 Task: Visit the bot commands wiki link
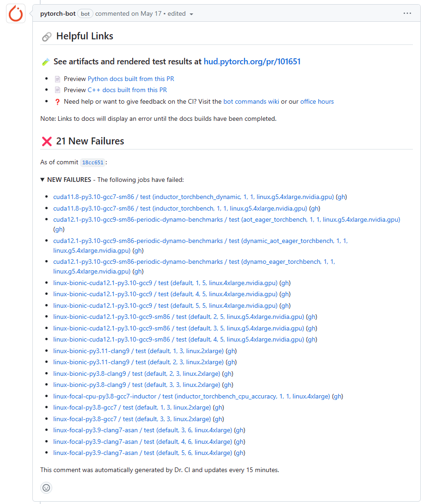pyautogui.click(x=251, y=101)
